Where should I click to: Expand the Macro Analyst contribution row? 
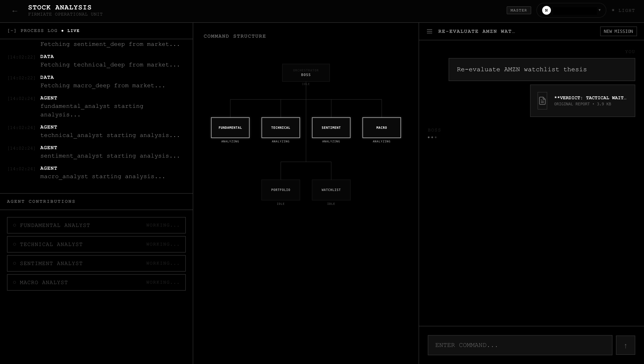coord(96,282)
